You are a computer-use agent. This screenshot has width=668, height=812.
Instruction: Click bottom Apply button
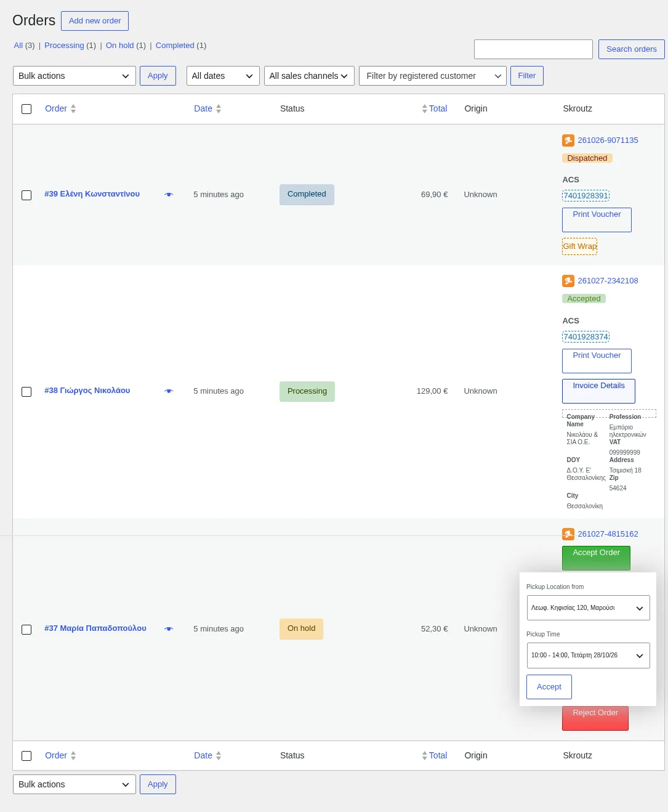tap(158, 784)
